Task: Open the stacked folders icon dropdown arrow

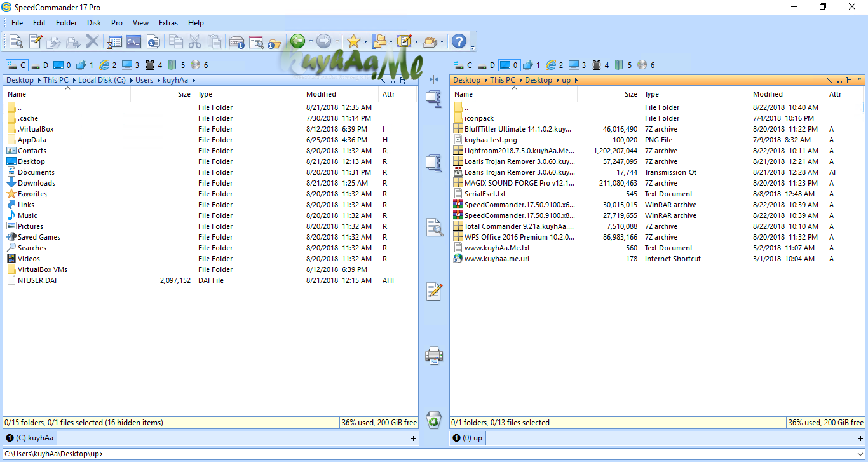Action: 442,42
